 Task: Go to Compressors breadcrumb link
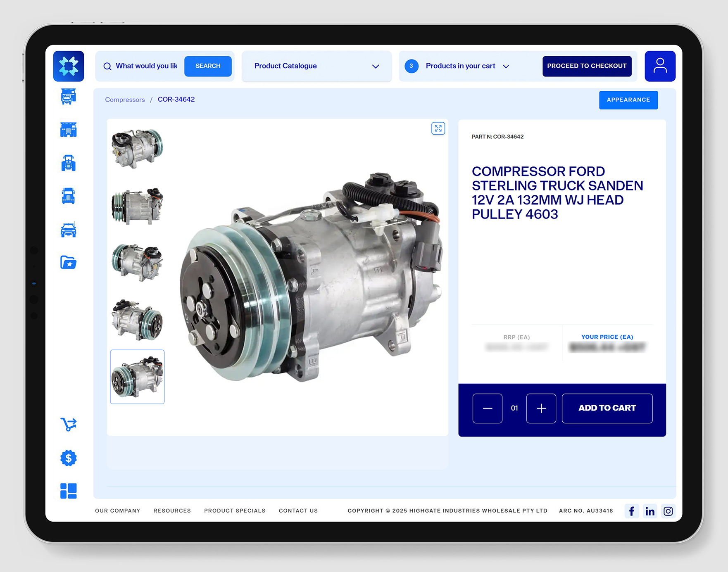[125, 100]
